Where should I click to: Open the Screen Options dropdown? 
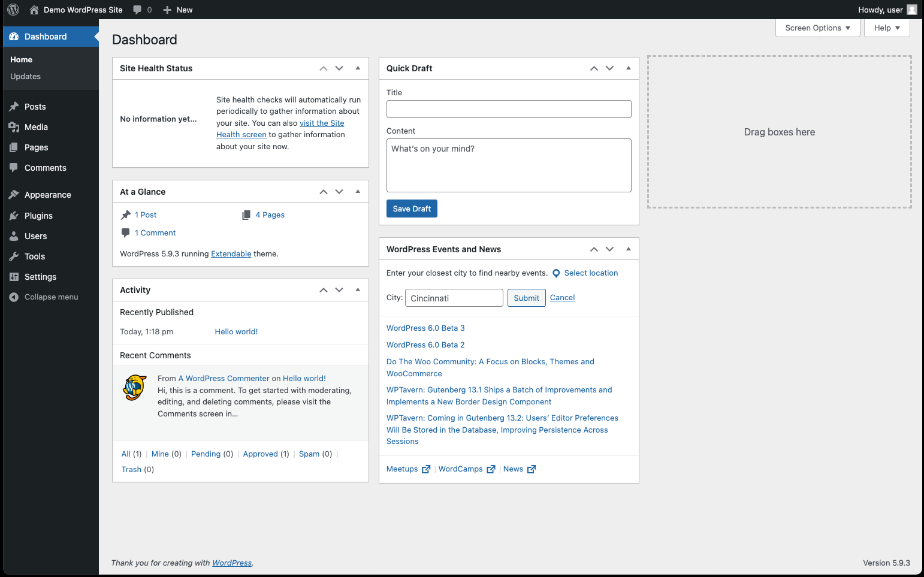coord(817,28)
